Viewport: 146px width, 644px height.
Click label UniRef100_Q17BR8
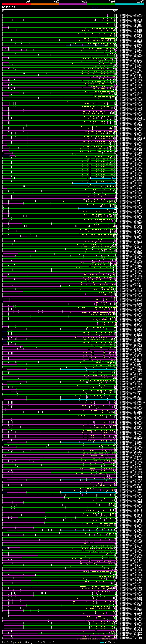(131, 560)
